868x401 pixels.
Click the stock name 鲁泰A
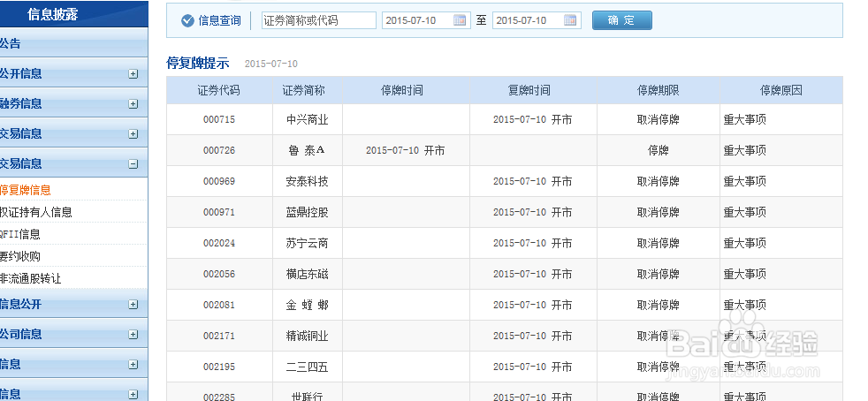pyautogui.click(x=308, y=150)
